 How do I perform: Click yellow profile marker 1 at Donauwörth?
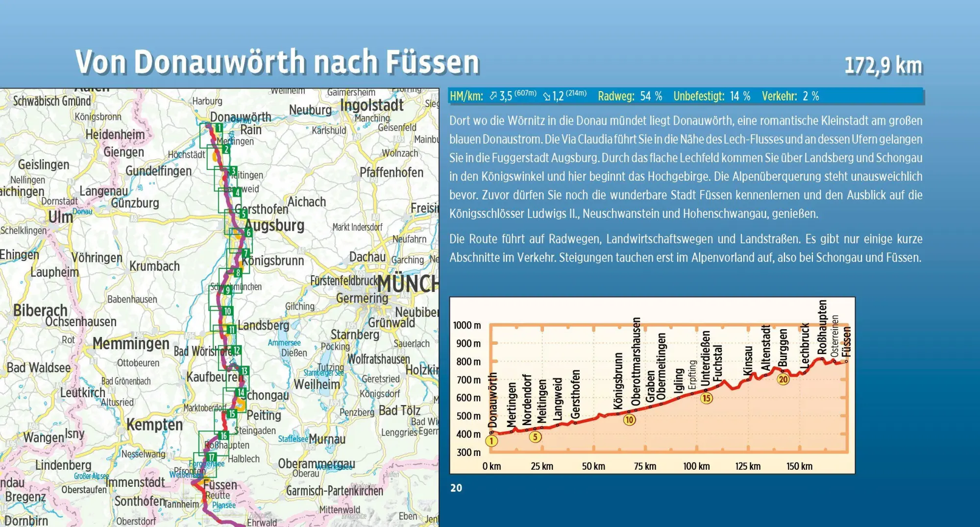pyautogui.click(x=491, y=441)
